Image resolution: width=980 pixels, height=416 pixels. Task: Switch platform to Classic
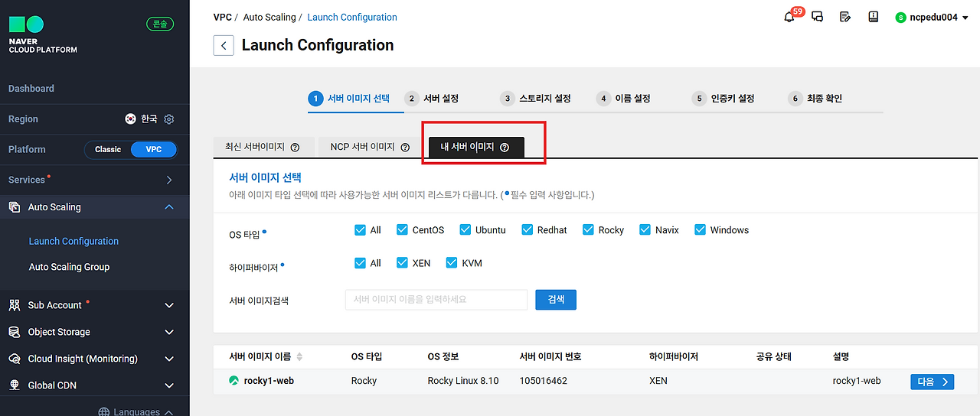108,149
